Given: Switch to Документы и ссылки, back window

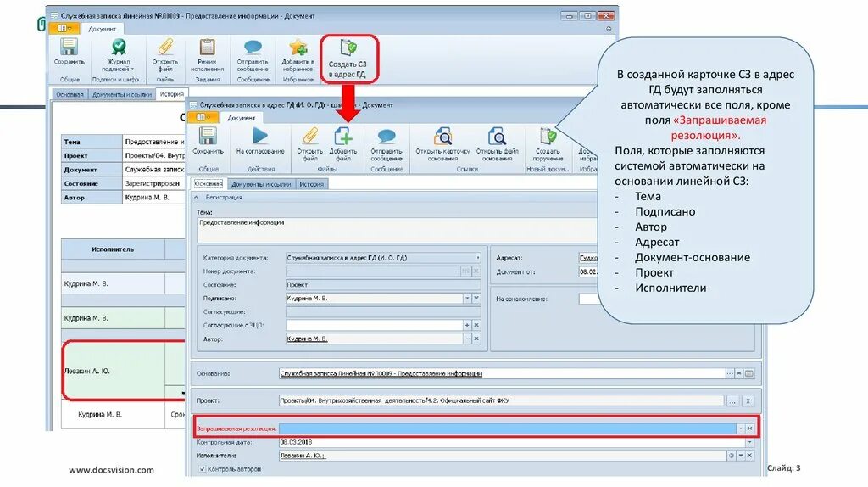Looking at the screenshot, I should 122,94.
